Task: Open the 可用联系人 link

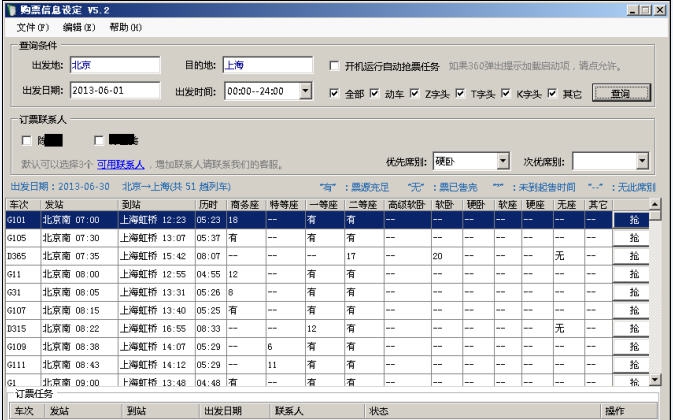Action: click(120, 162)
